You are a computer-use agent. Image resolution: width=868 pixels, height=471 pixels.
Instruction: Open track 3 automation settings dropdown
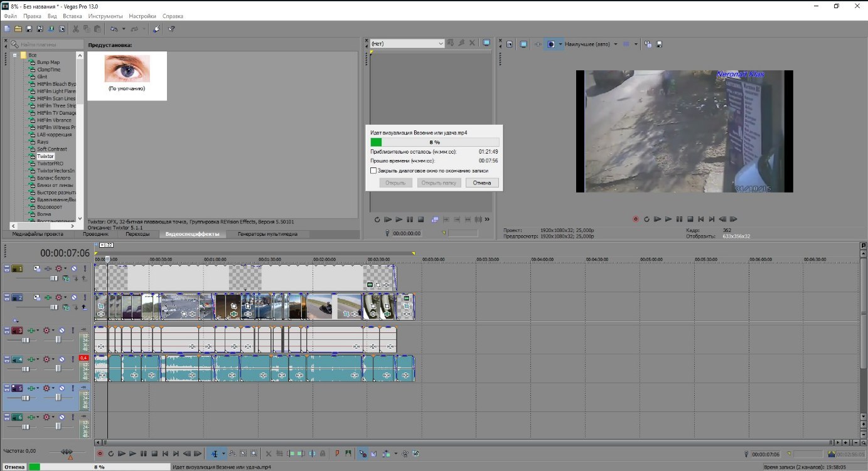53,331
